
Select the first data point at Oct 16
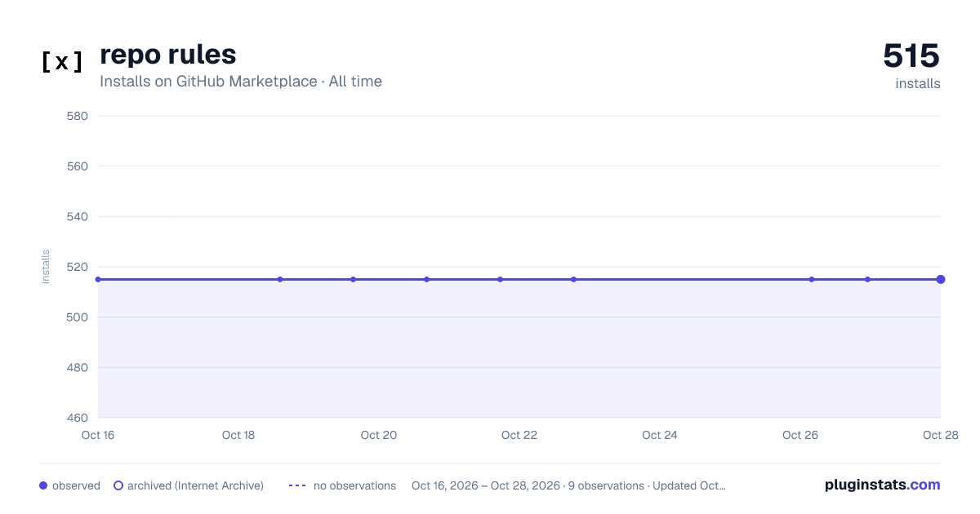point(98,279)
